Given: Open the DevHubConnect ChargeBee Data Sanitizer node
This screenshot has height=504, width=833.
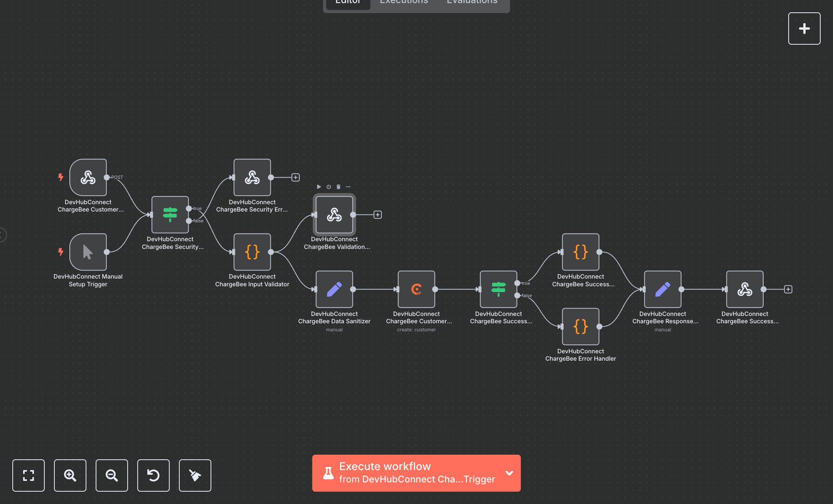Looking at the screenshot, I should (x=334, y=289).
